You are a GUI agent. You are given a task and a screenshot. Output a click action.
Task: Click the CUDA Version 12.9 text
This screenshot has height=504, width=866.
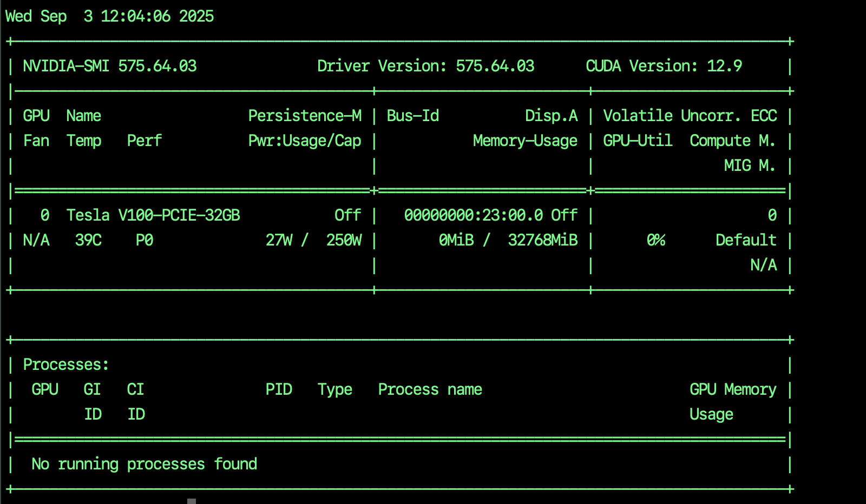pyautogui.click(x=664, y=66)
